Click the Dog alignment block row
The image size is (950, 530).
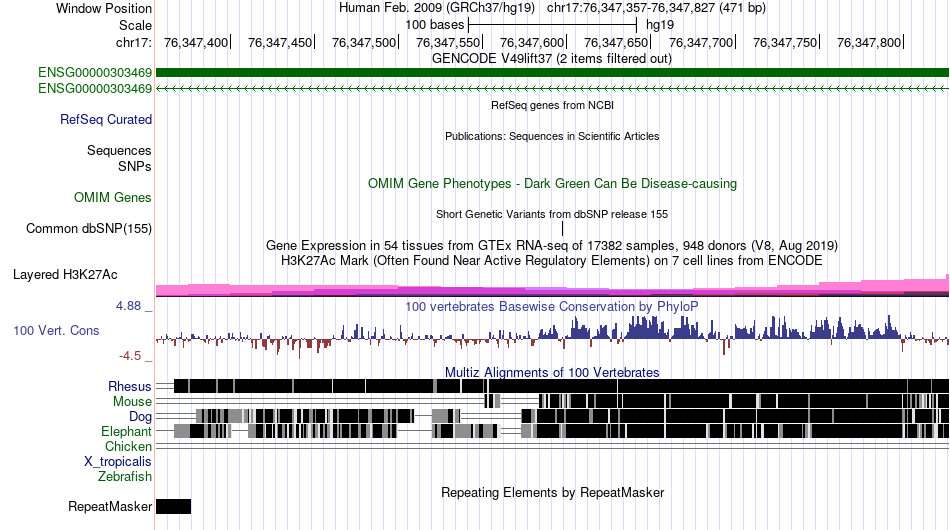tap(573, 416)
